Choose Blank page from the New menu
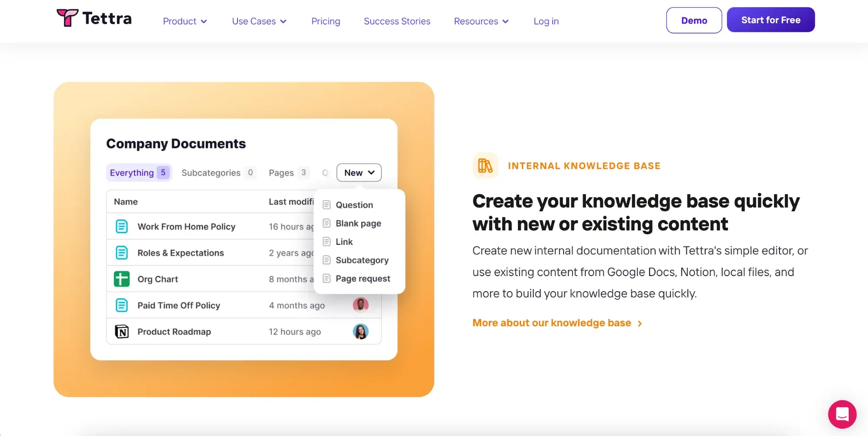 pyautogui.click(x=358, y=223)
